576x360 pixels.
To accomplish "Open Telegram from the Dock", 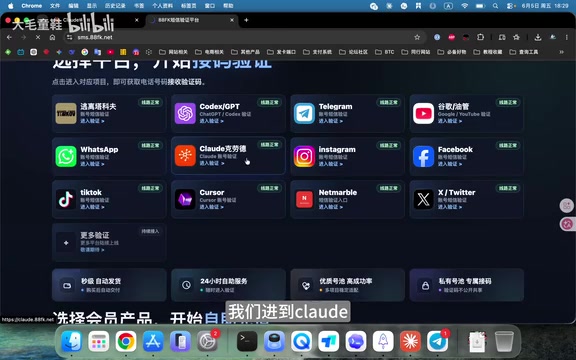I will click(437, 341).
